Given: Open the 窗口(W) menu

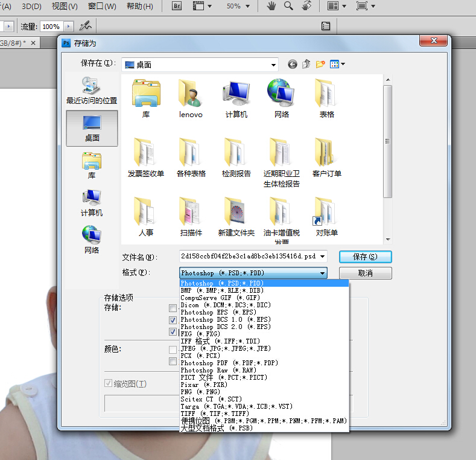Looking at the screenshot, I should click(102, 6).
